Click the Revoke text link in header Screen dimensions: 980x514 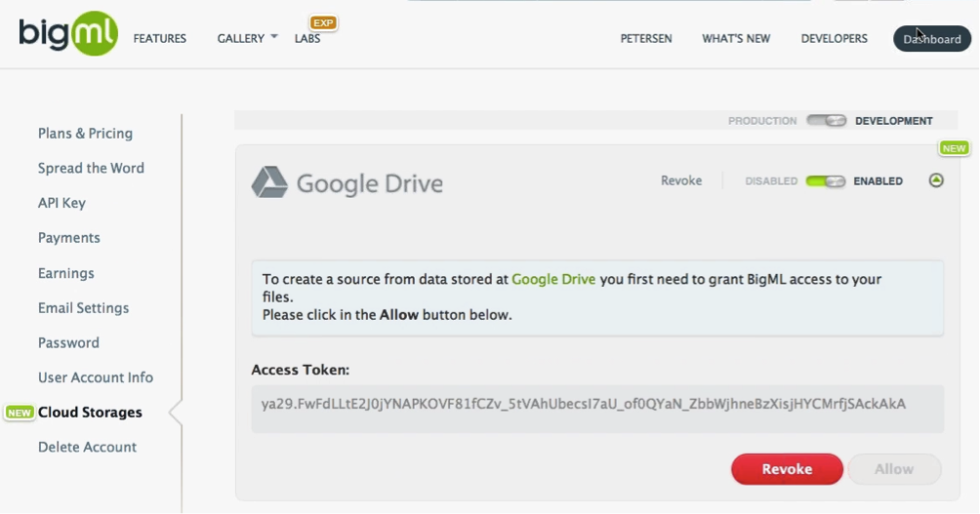[681, 180]
